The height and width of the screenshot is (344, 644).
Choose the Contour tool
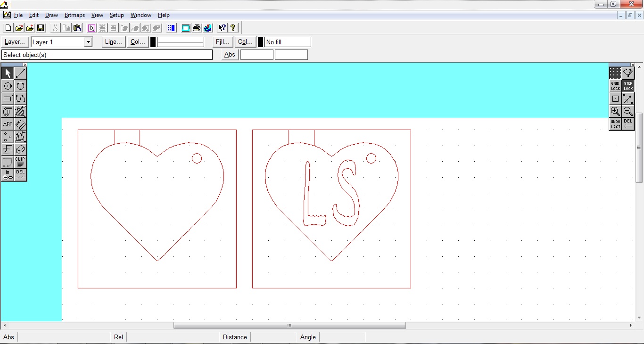click(x=8, y=111)
